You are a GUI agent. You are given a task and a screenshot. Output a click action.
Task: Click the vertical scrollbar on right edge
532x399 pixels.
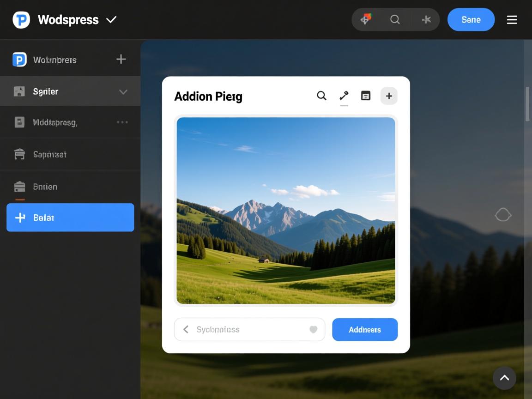point(527,104)
